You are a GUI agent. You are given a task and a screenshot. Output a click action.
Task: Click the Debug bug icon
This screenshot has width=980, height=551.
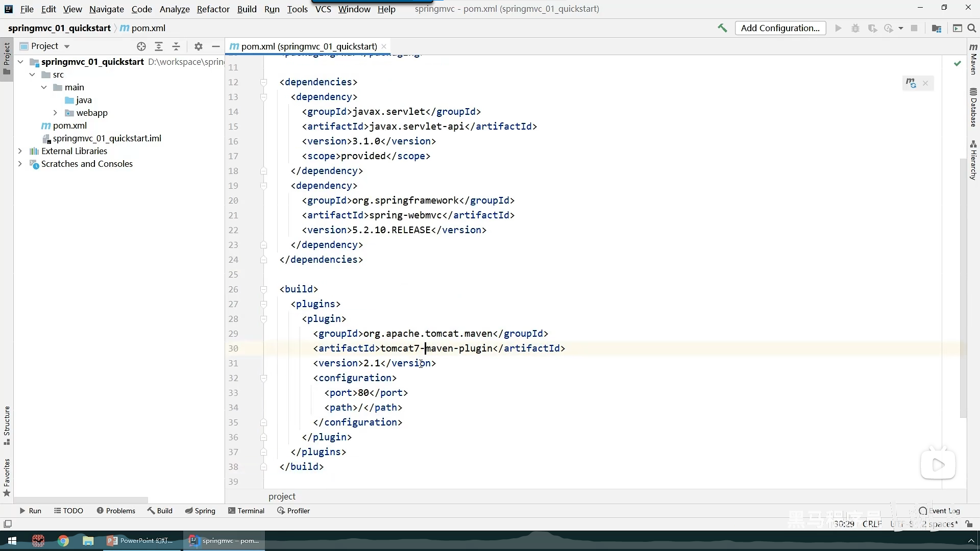point(855,28)
